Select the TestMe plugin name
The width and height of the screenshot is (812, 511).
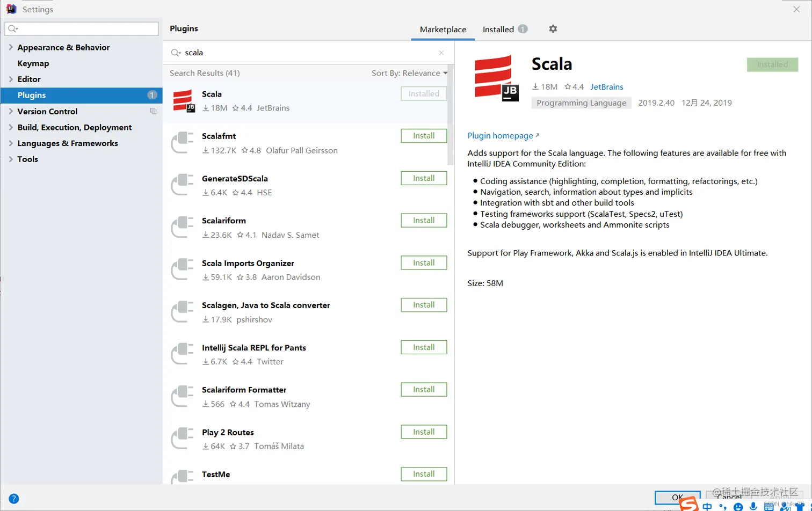[216, 474]
